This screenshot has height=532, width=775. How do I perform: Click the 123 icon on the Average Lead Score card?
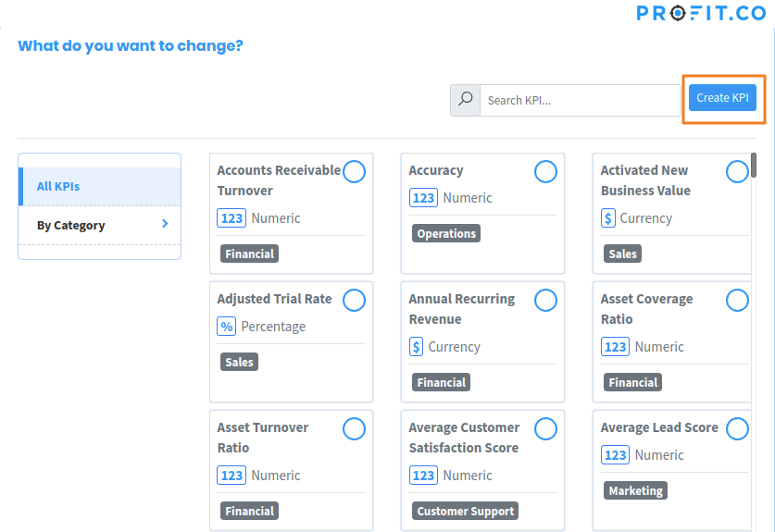(x=616, y=455)
